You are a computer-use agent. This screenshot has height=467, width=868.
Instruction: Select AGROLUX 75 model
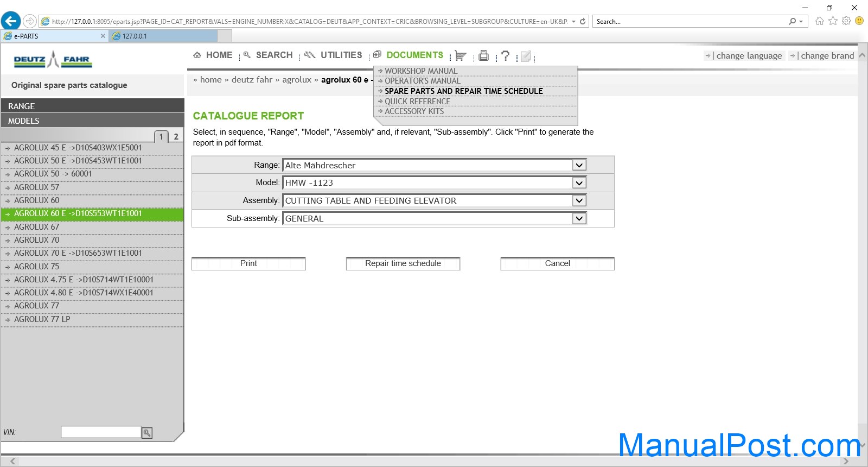click(x=92, y=267)
